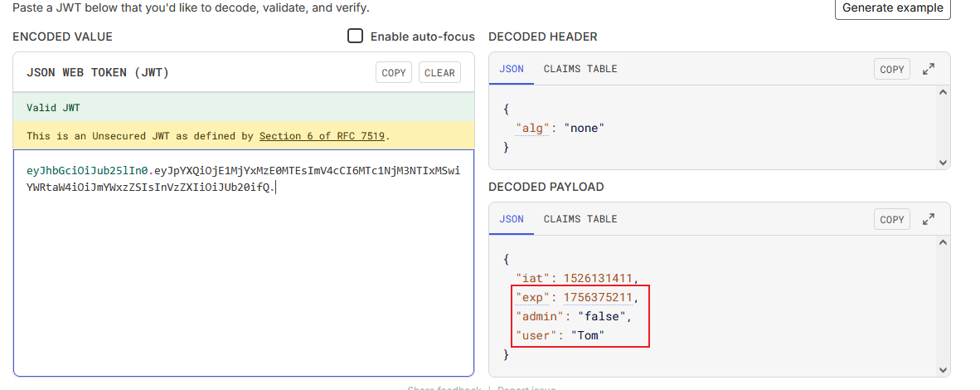980x390 pixels.
Task: Switch to Claims Table tab in Decoded Payload
Action: [580, 219]
